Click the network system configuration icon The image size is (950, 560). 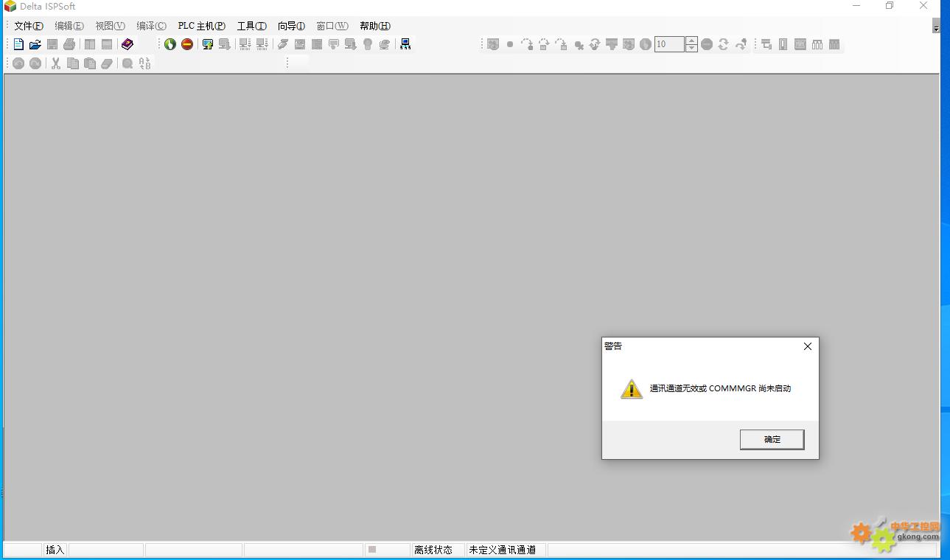[405, 44]
